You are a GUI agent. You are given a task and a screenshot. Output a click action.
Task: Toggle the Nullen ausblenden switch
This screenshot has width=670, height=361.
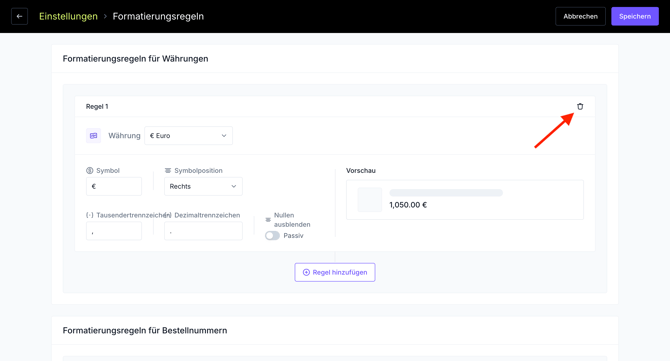click(x=272, y=235)
